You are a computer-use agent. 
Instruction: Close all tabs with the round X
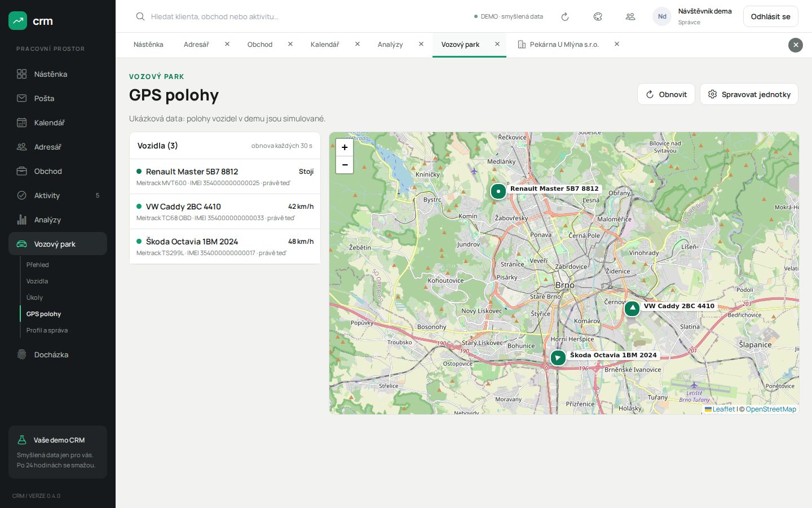(x=796, y=45)
